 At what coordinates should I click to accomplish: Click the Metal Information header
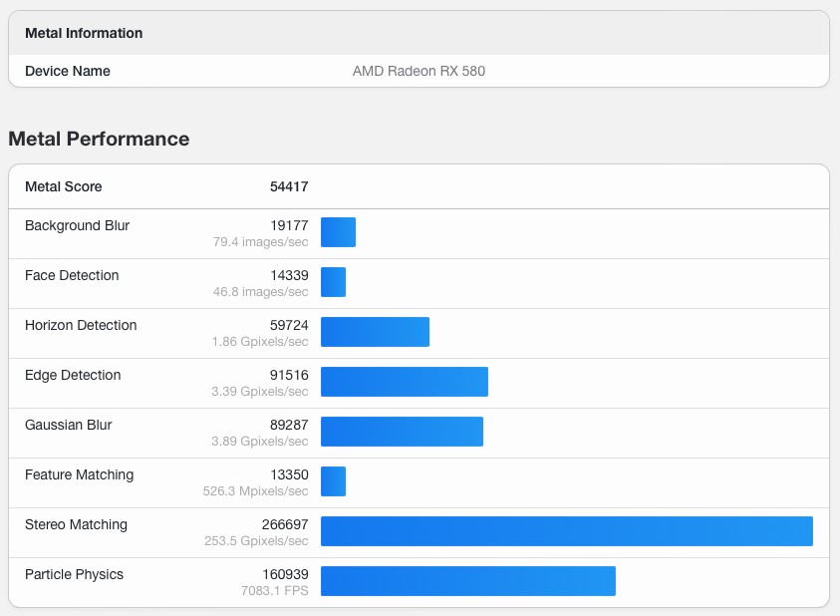[84, 33]
